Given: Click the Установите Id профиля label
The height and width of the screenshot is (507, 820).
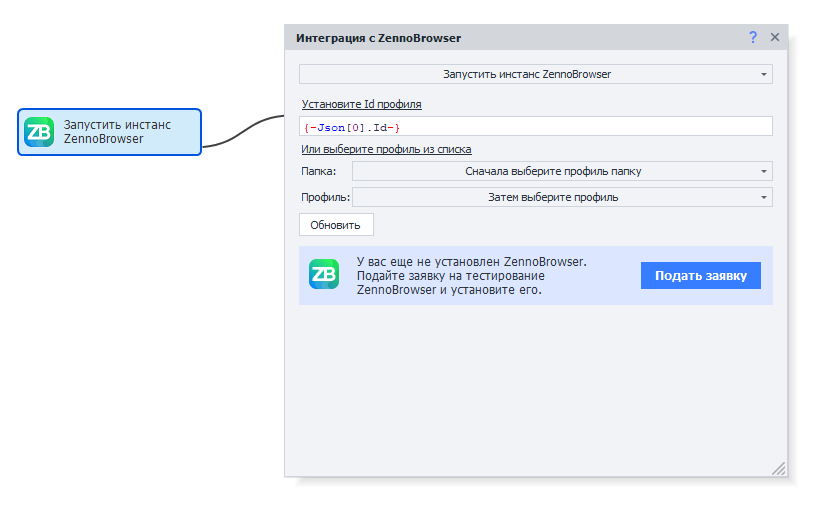Looking at the screenshot, I should (361, 104).
